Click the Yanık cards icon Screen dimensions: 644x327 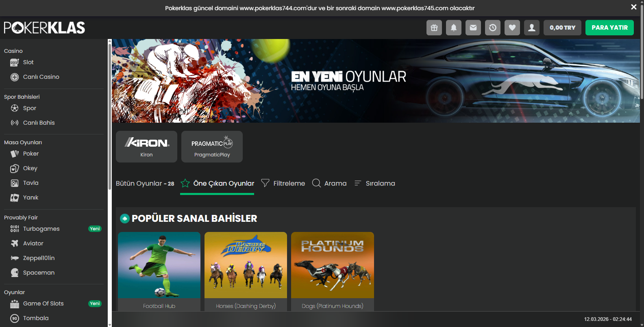coord(15,197)
